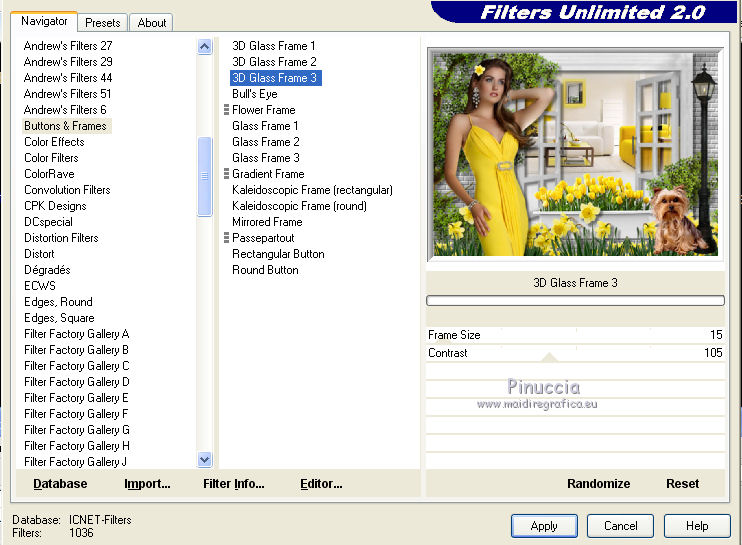Choose the Round Button filter

265,270
